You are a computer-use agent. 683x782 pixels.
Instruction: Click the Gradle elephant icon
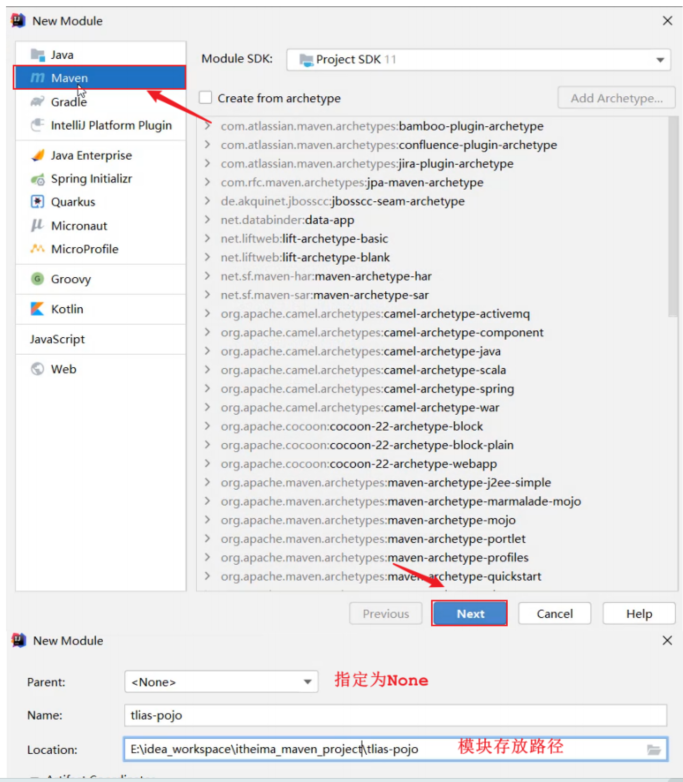tap(37, 102)
